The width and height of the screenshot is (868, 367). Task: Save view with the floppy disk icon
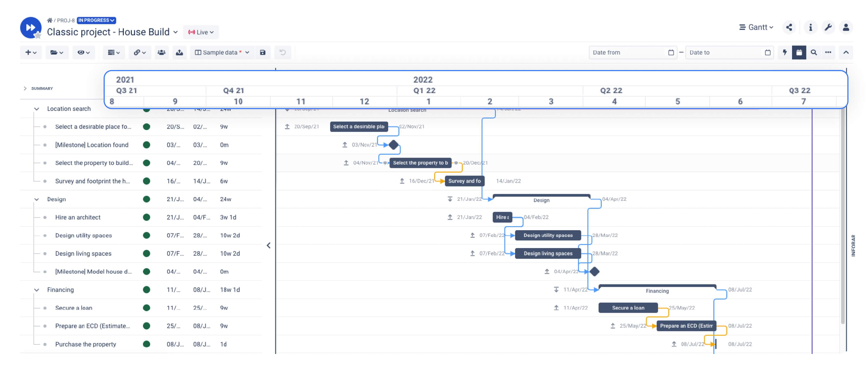coord(263,52)
